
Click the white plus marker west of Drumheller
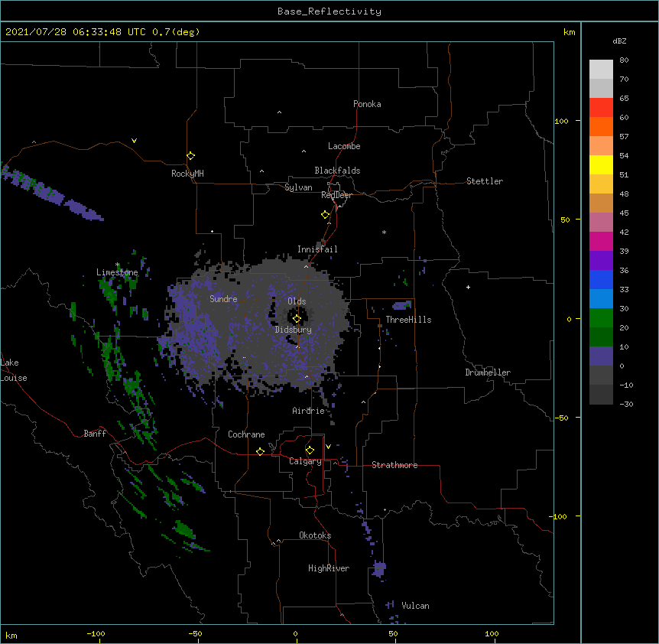468,287
